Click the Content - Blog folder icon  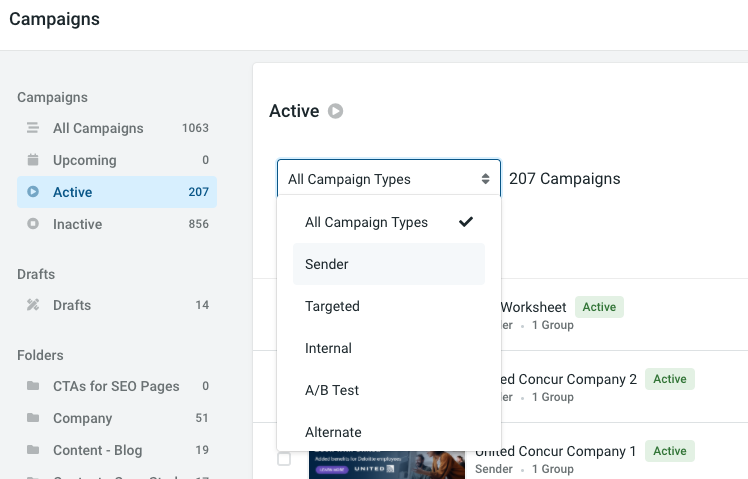[32, 449]
